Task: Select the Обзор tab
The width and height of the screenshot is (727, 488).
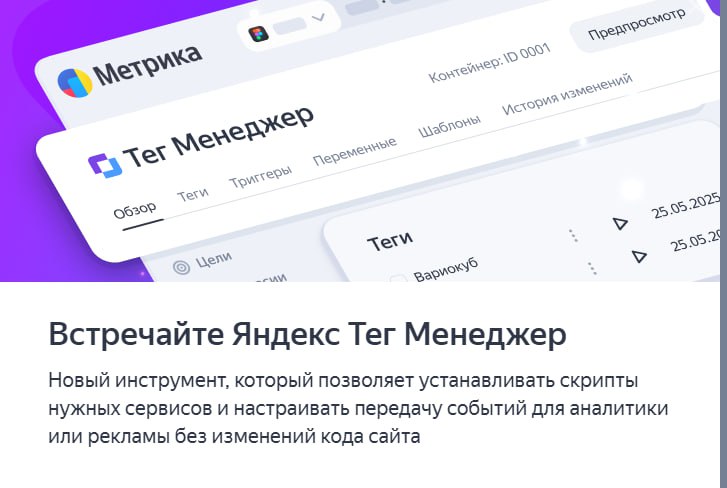Action: [x=135, y=210]
